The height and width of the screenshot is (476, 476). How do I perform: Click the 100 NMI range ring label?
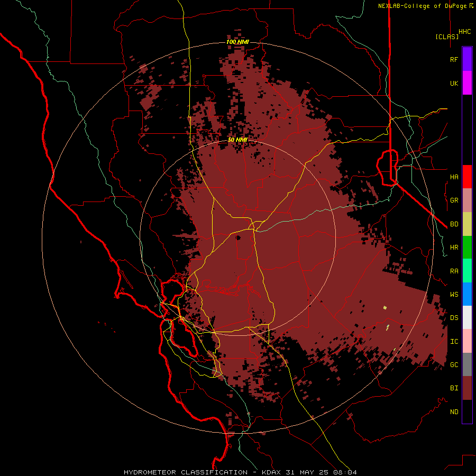(237, 42)
